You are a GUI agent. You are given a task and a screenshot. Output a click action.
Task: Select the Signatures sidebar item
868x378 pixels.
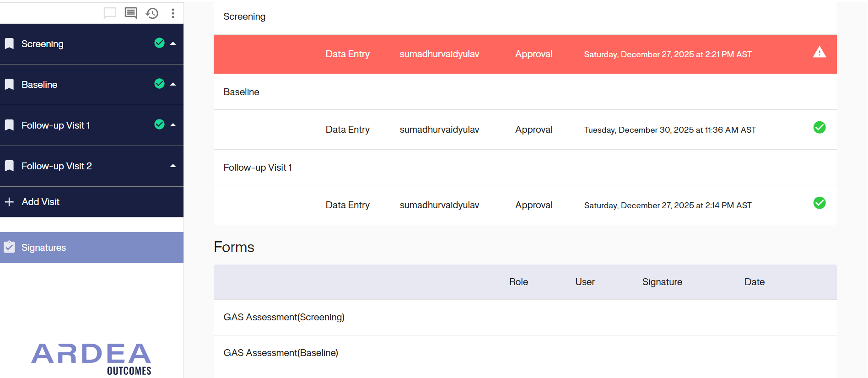coord(92,248)
